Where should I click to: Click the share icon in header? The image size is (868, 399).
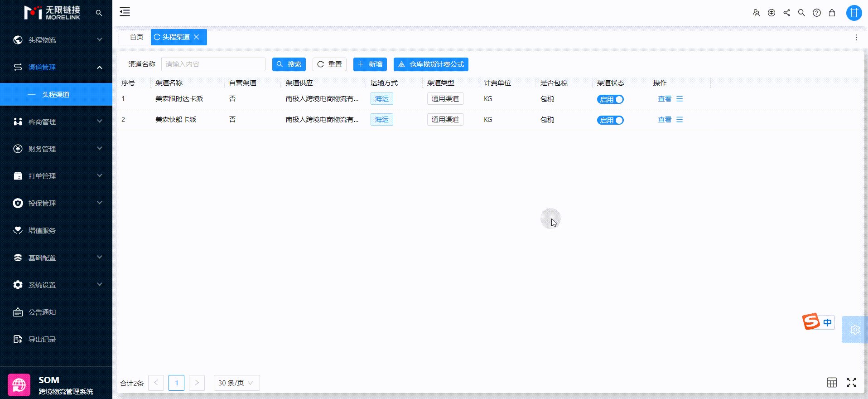coord(786,13)
